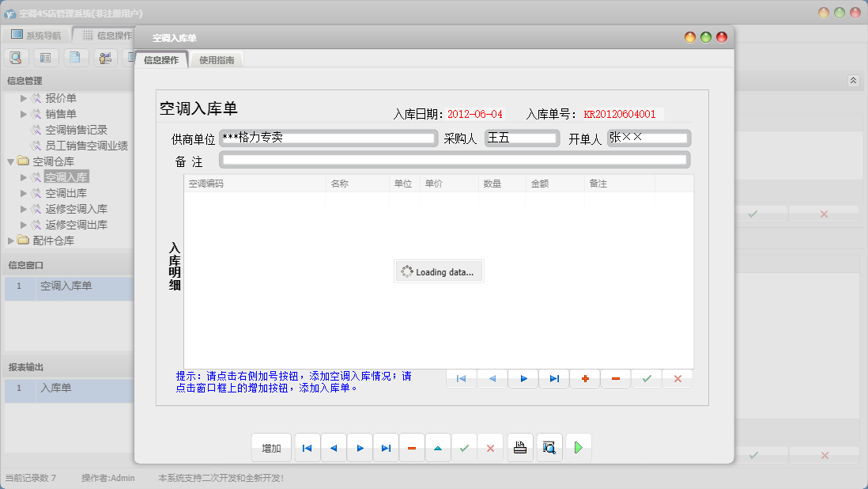
Task: Click the print icon in bottom toolbar
Action: click(519, 447)
